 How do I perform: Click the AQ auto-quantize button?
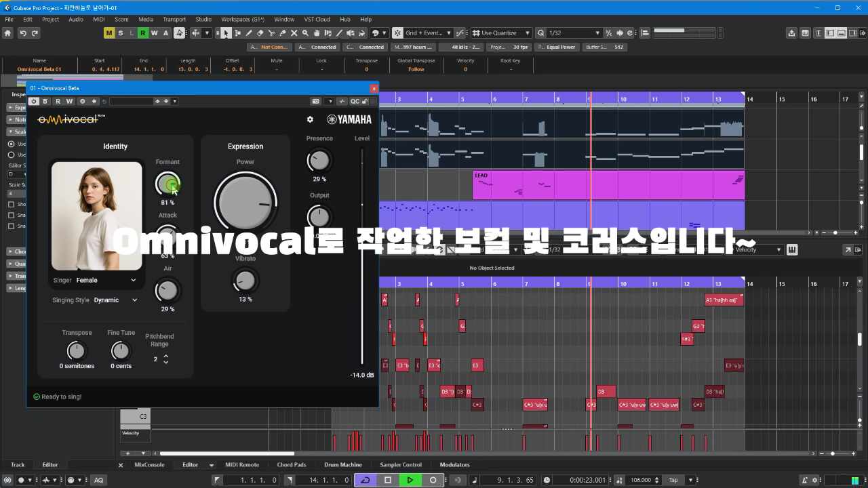coord(98,480)
